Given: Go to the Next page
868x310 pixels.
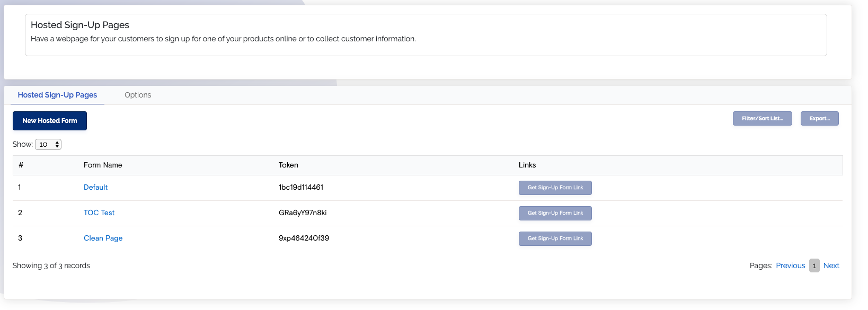Looking at the screenshot, I should [831, 265].
